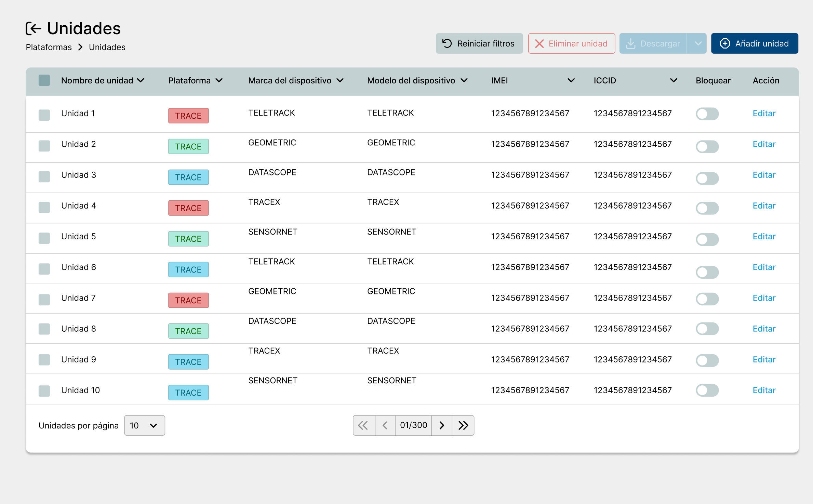The height and width of the screenshot is (504, 813).
Task: Click the Añadir unidad plus button
Action: (754, 43)
